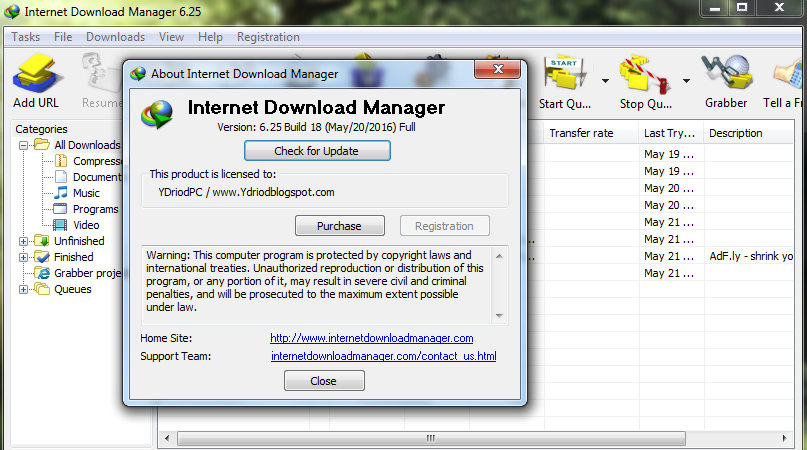Select the Music category icon
Viewport: 807px width, 450px height.
pos(61,193)
